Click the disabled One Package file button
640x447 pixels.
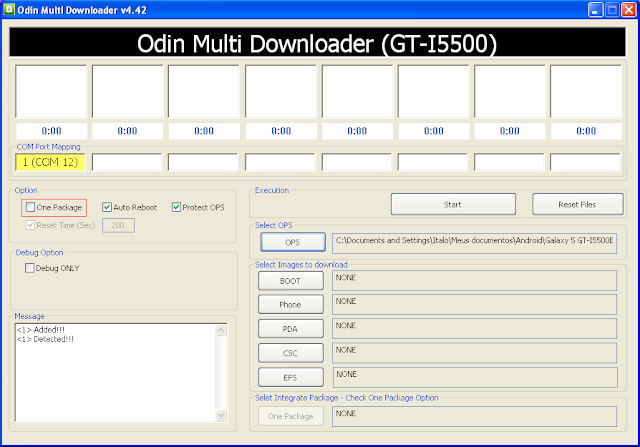(x=291, y=416)
